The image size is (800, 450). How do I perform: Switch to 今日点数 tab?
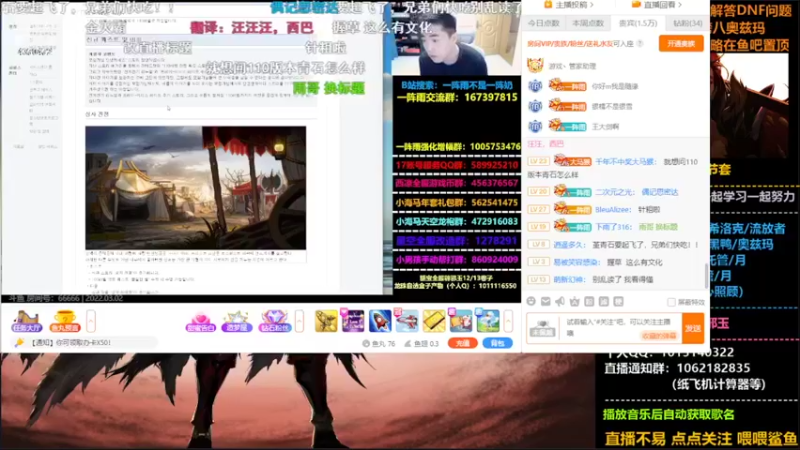(x=543, y=23)
